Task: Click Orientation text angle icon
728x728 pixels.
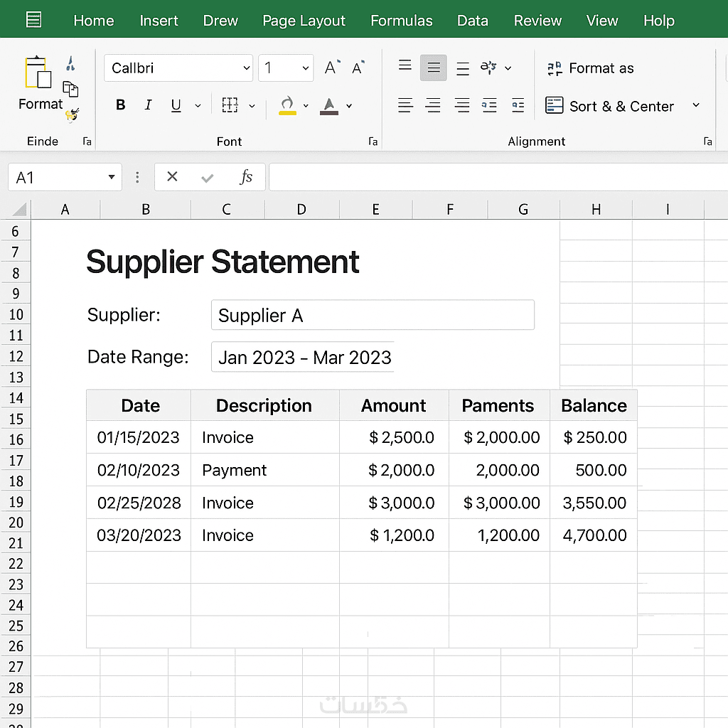Action: coord(489,68)
